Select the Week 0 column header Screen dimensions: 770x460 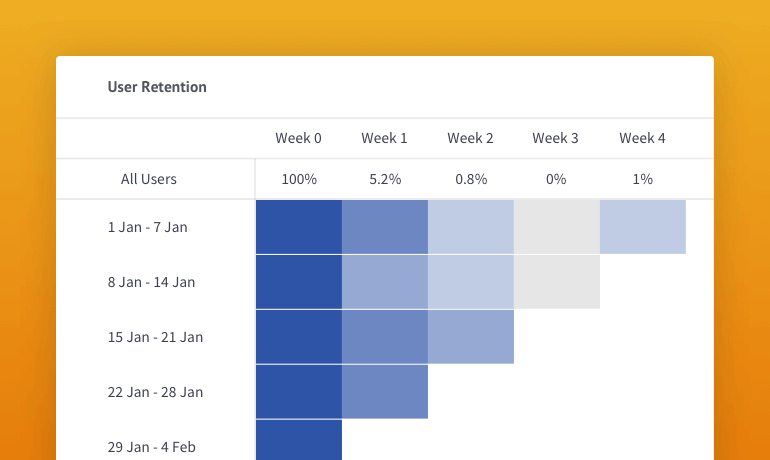pyautogui.click(x=298, y=138)
